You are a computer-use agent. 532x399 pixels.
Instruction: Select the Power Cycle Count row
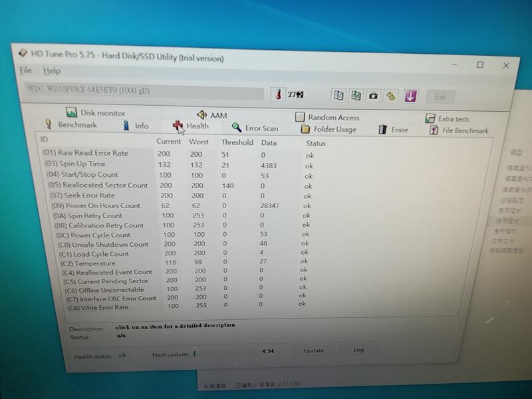pyautogui.click(x=182, y=235)
